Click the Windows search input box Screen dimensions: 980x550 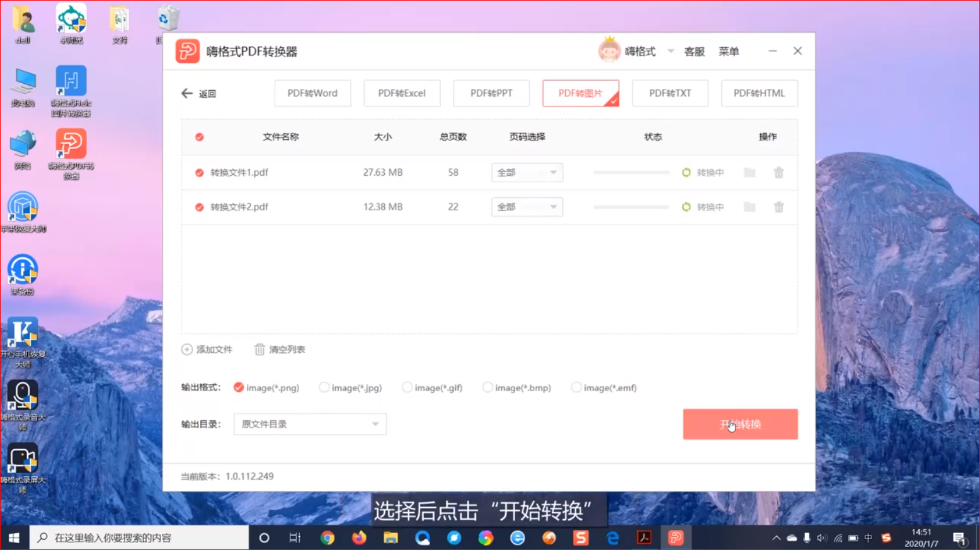pyautogui.click(x=139, y=537)
